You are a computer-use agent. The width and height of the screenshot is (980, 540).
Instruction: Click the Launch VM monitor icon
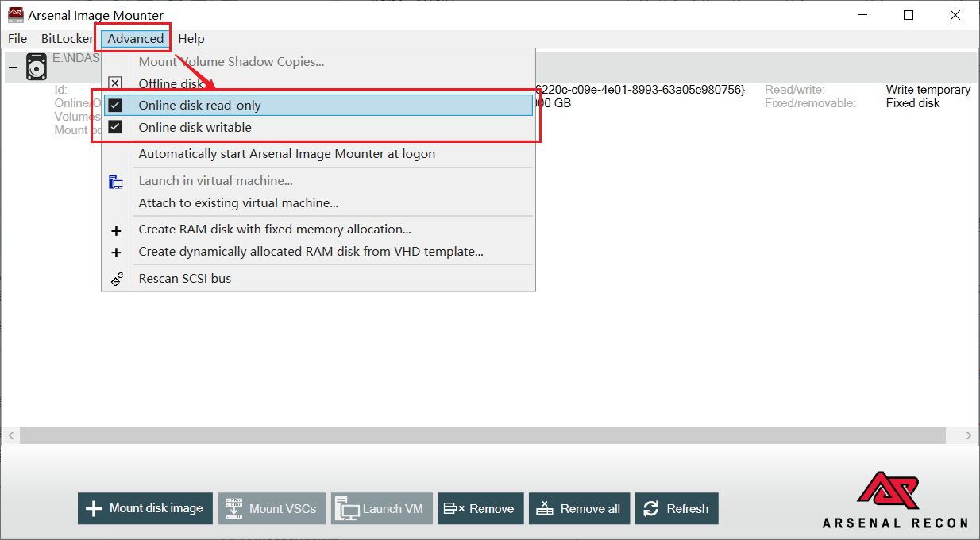point(347,508)
